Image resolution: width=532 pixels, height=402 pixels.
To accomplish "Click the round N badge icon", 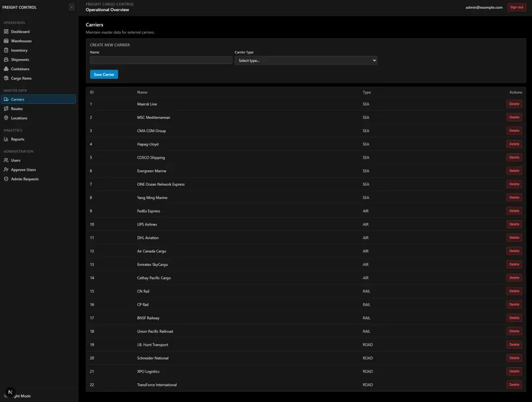I will coord(10,392).
